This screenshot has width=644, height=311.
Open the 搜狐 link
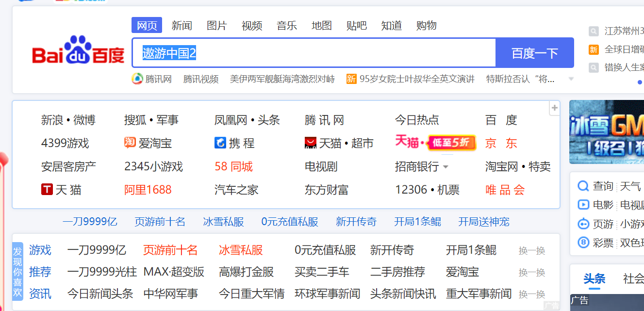[x=135, y=120]
